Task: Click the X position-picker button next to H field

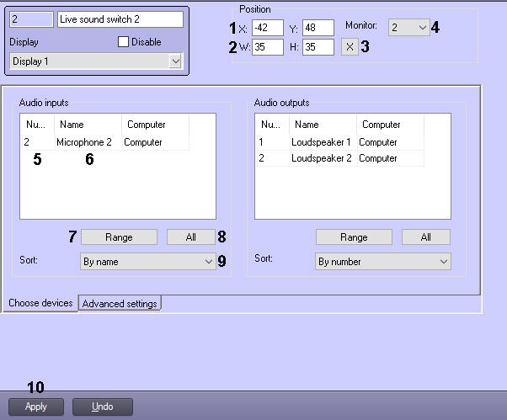Action: pos(350,47)
